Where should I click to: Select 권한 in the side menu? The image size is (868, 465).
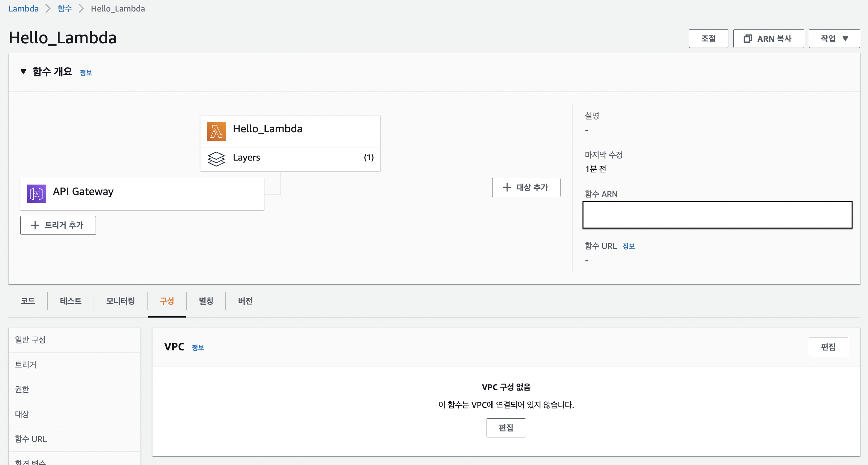click(x=75, y=389)
